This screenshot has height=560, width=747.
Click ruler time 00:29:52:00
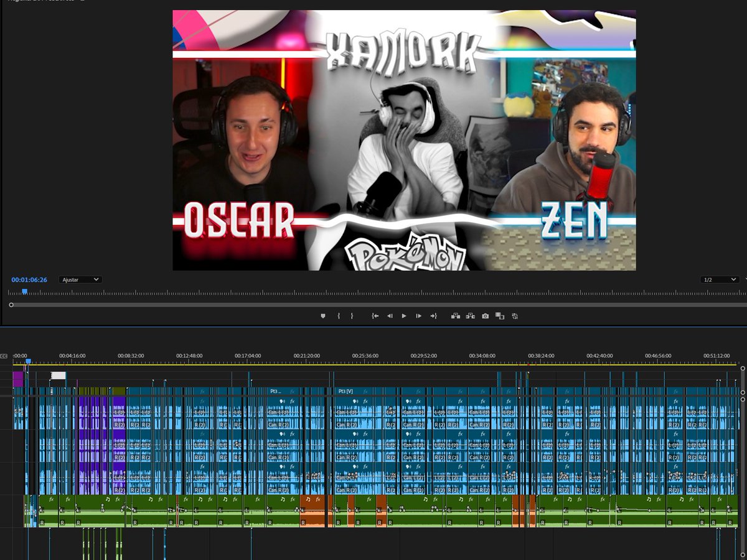(x=424, y=356)
